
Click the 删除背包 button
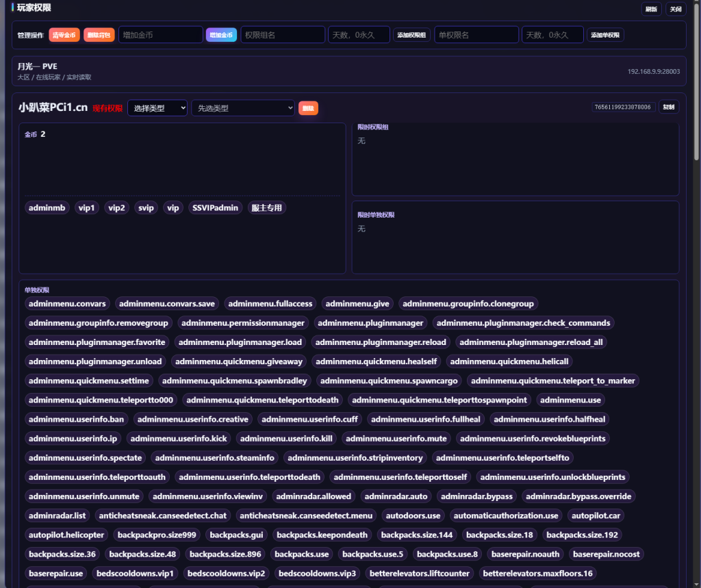click(99, 35)
